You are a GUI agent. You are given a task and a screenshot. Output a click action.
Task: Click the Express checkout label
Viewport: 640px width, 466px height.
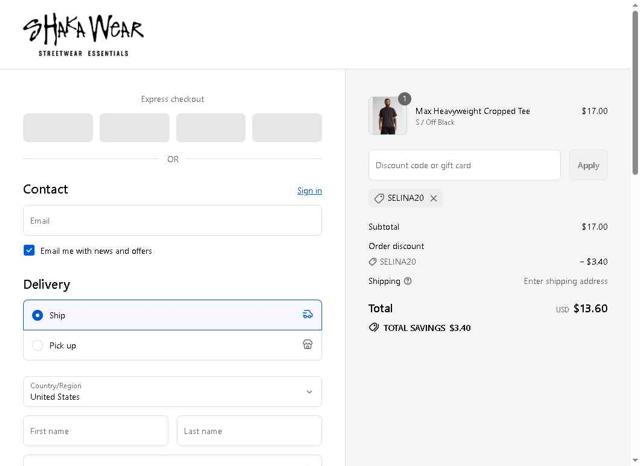pos(172,99)
